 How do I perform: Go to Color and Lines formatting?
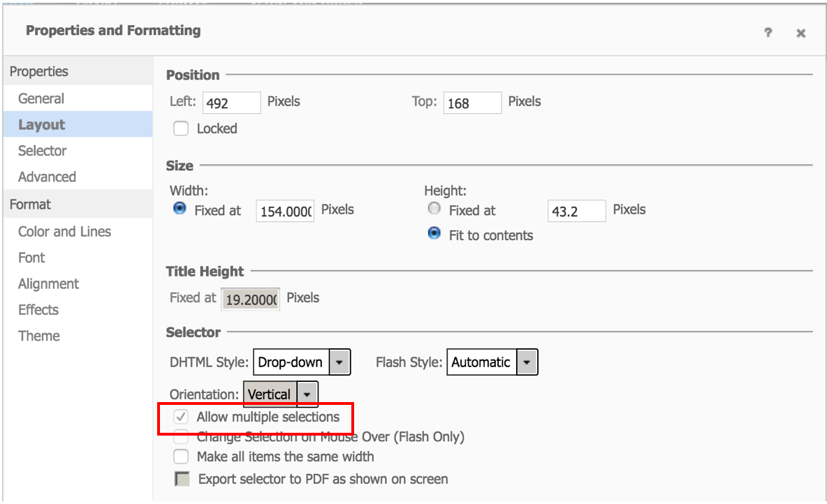[x=64, y=231]
